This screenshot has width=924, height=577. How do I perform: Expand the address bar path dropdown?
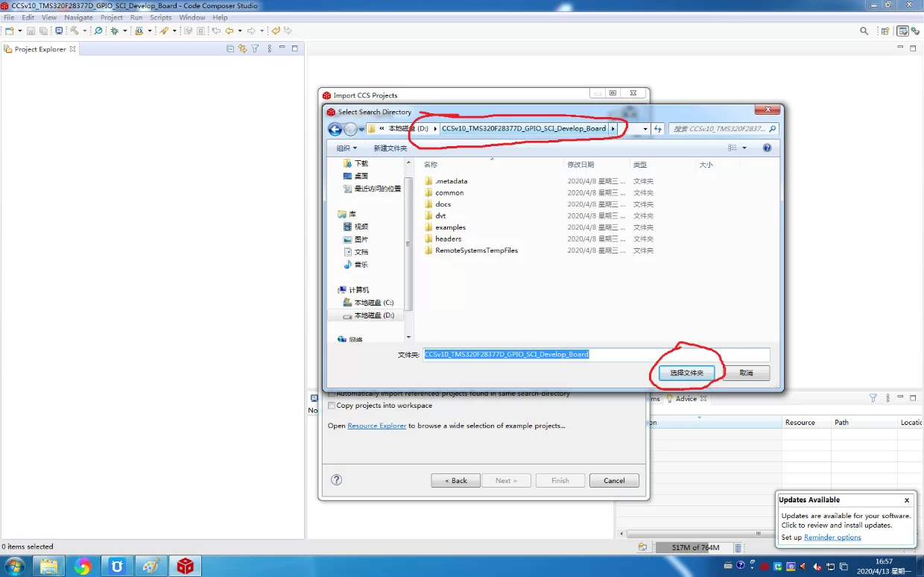click(645, 129)
